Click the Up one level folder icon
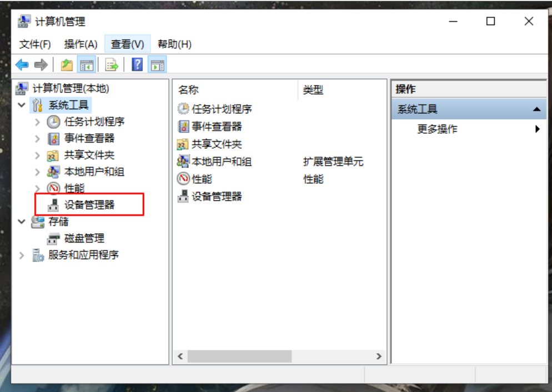 point(67,65)
